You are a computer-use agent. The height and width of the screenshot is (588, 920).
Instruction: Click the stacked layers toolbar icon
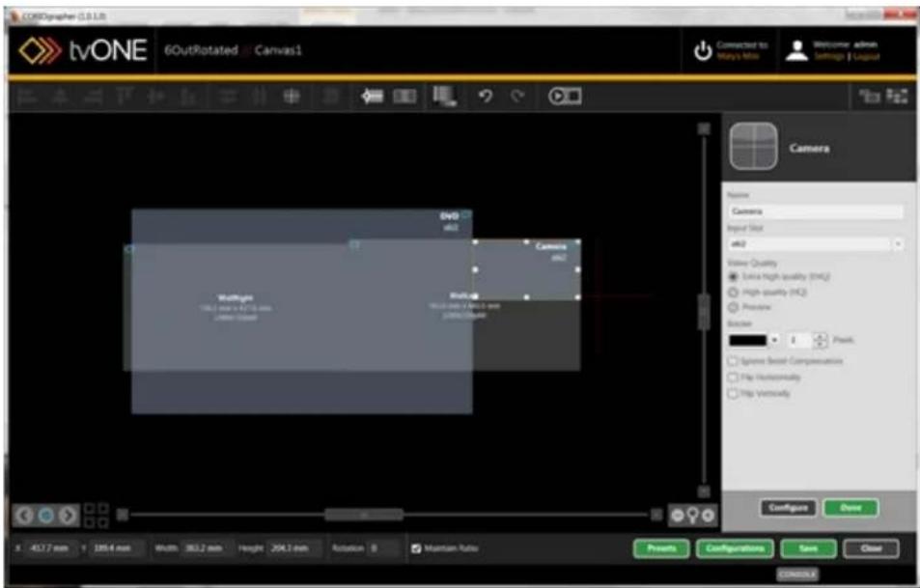tap(444, 97)
